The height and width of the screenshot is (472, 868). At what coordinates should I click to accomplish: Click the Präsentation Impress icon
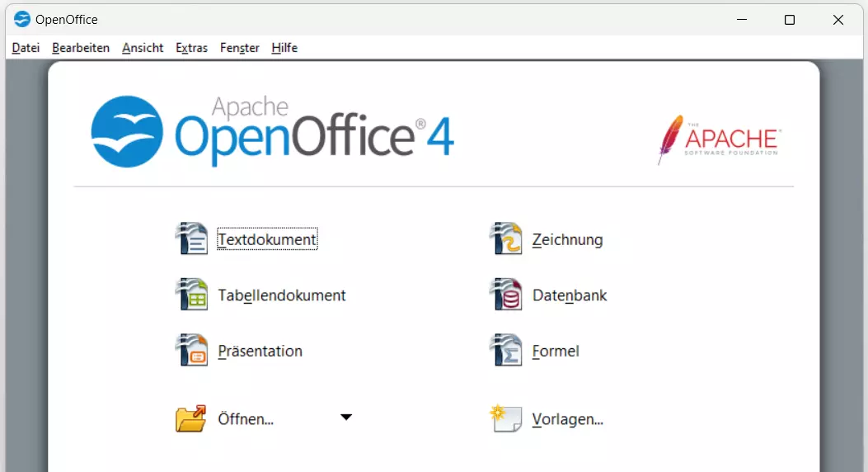pos(191,350)
